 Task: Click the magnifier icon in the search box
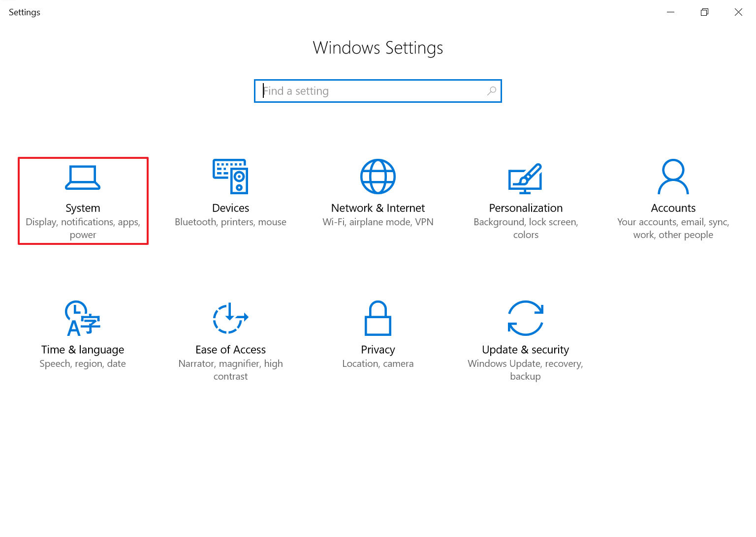491,91
